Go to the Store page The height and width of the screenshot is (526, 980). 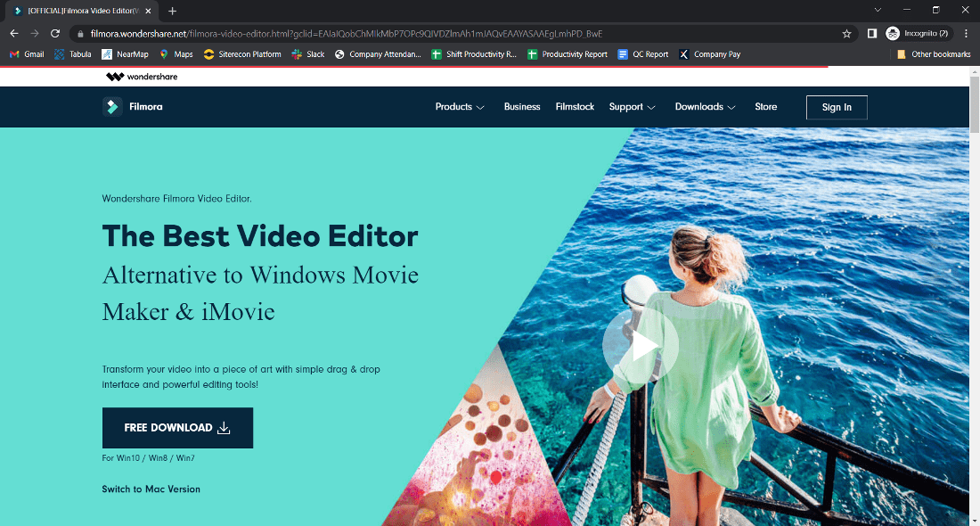pos(765,107)
